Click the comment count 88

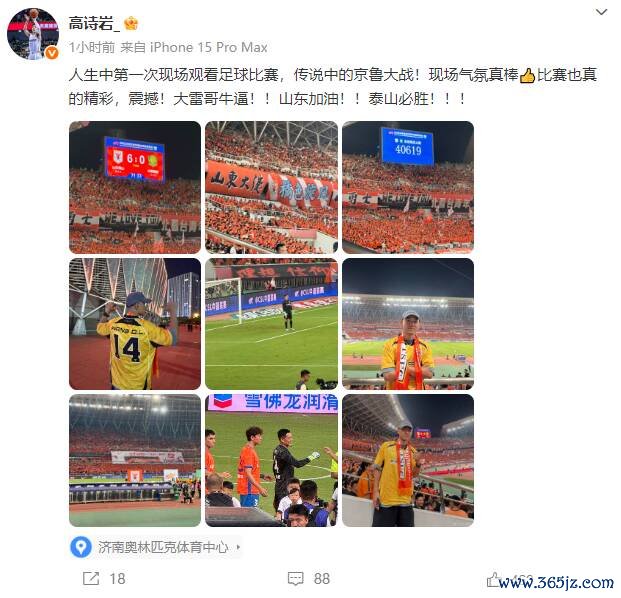[x=322, y=579]
